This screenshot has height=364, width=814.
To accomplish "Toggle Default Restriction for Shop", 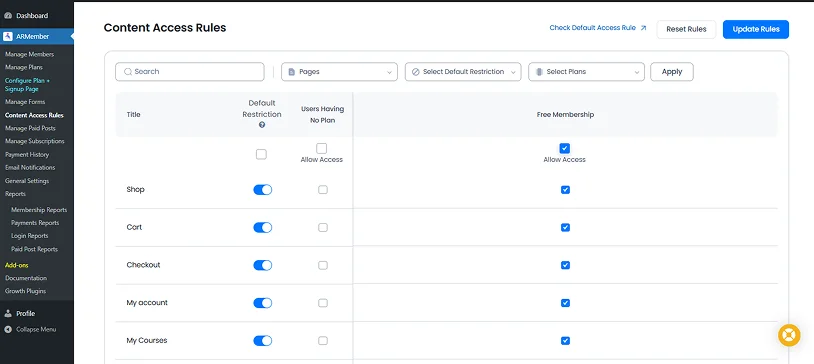I will point(263,190).
